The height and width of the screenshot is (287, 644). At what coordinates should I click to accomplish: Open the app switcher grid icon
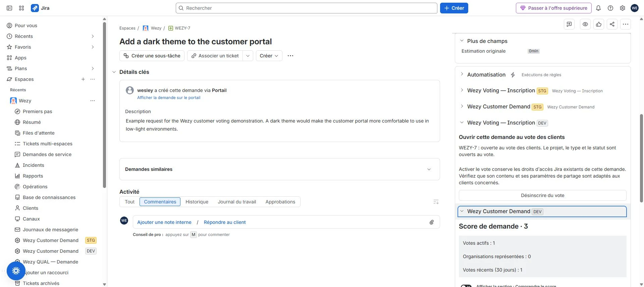click(x=21, y=8)
